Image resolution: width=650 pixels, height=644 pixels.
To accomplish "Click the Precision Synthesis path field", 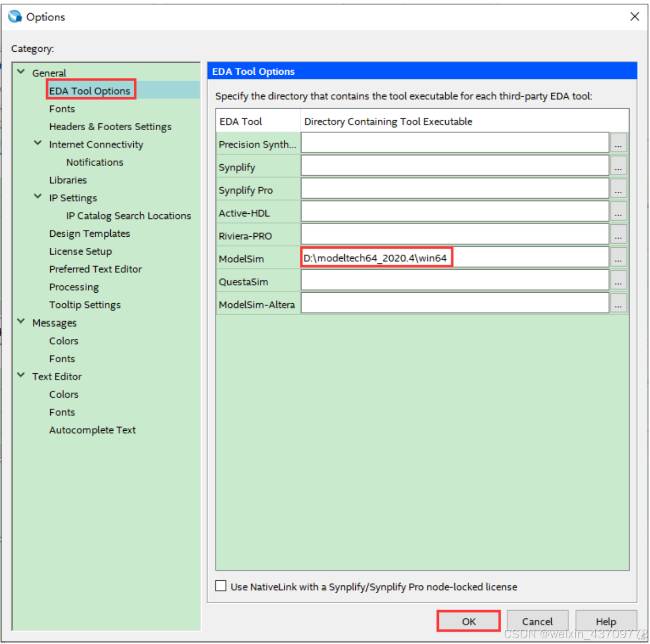I will tap(455, 143).
